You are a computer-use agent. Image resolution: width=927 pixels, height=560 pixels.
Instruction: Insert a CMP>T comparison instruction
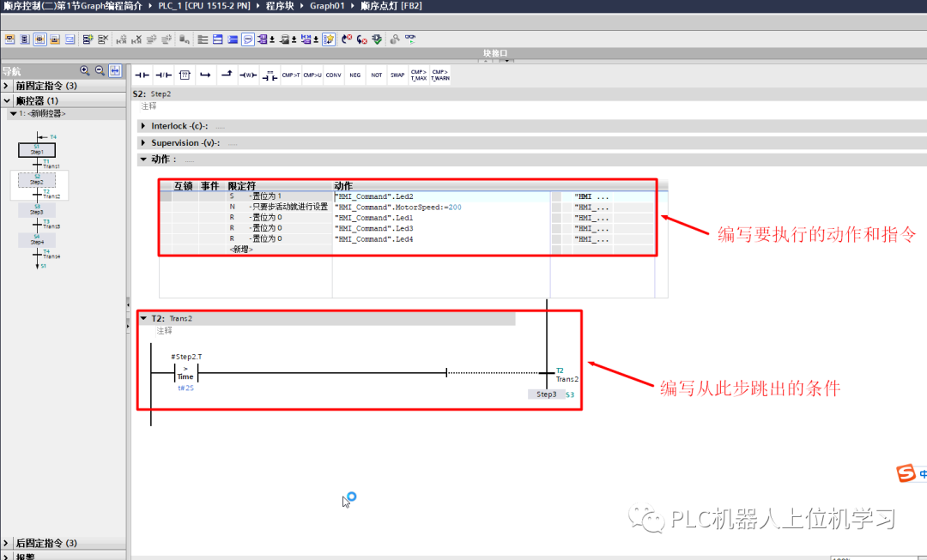[290, 75]
